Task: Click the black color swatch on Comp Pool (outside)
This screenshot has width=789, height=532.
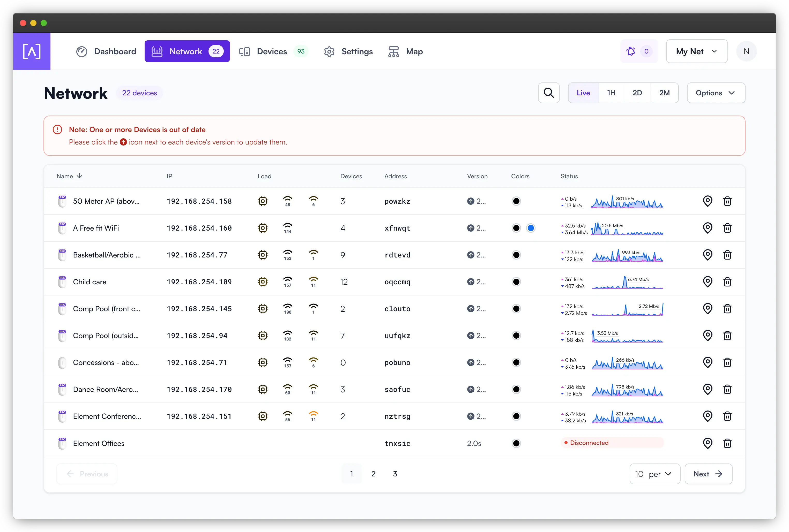Action: pyautogui.click(x=516, y=335)
